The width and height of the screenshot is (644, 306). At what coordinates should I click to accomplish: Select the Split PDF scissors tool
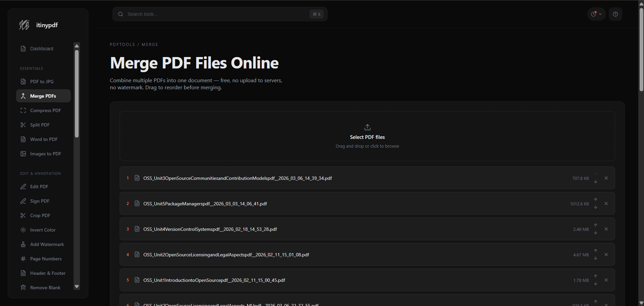pos(39,124)
